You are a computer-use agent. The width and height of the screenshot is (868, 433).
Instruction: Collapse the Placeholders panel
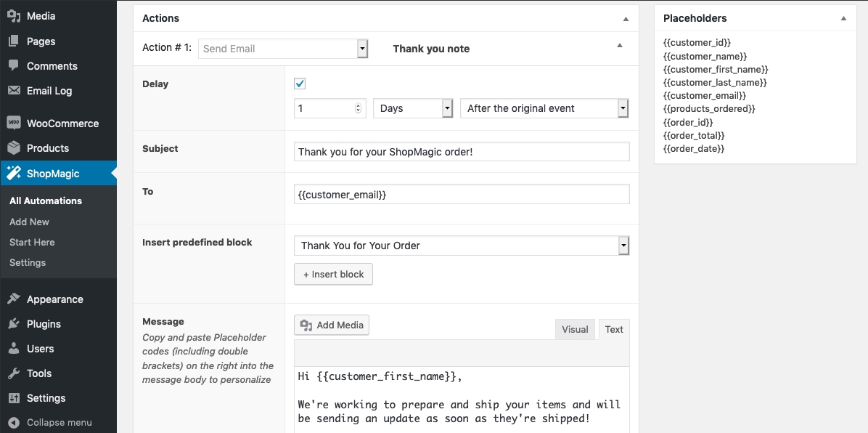[843, 18]
